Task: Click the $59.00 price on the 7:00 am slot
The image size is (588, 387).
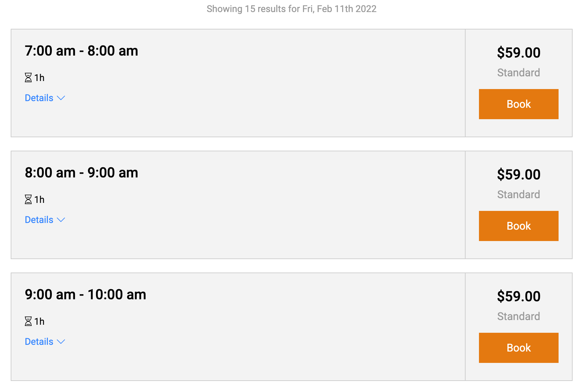Action: [x=518, y=53]
